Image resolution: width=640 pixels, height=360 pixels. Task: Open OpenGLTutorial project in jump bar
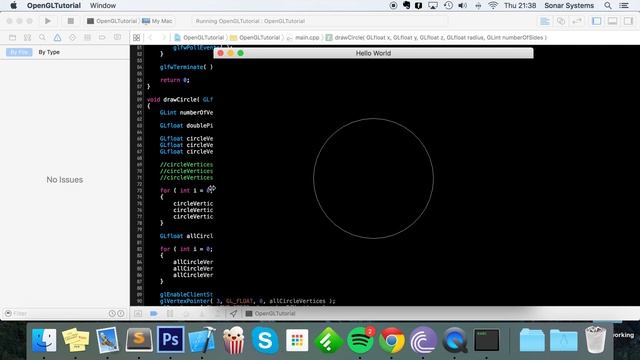199,38
